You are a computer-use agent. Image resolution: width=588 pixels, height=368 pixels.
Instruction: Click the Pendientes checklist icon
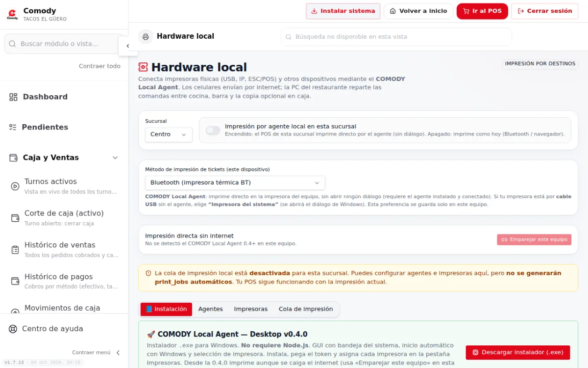coord(13,127)
